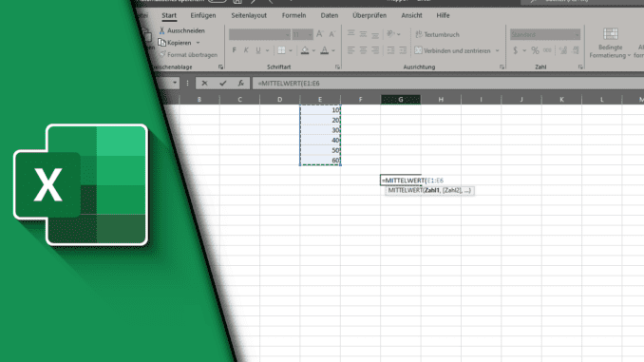Open the Standard number format dropdown
Image resolution: width=644 pixels, height=362 pixels.
(x=577, y=35)
